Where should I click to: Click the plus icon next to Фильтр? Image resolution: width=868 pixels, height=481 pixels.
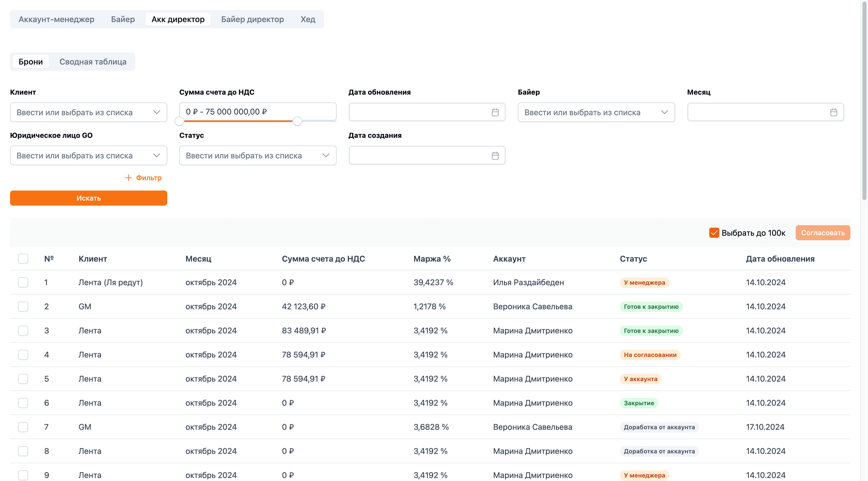pos(128,177)
